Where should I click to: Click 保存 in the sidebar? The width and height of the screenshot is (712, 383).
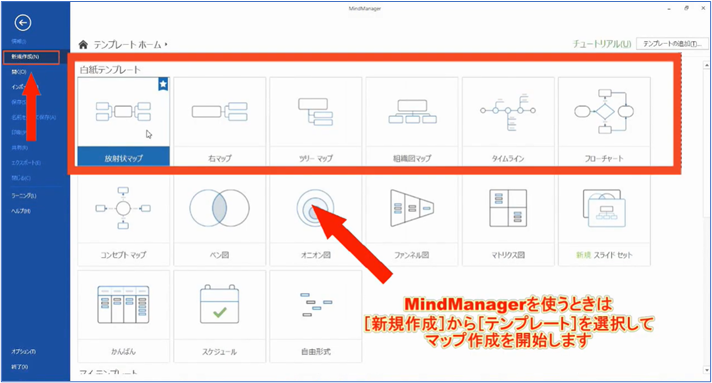[19, 102]
